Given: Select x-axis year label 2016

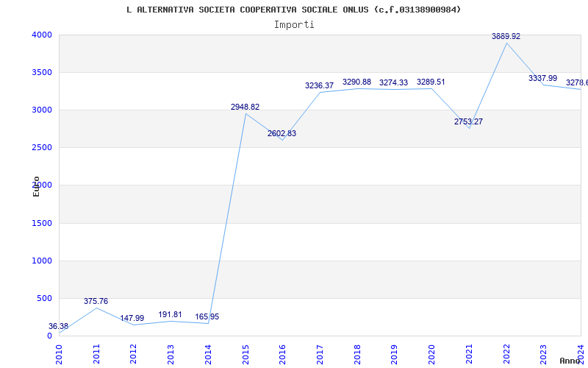Looking at the screenshot, I should 283,354.
